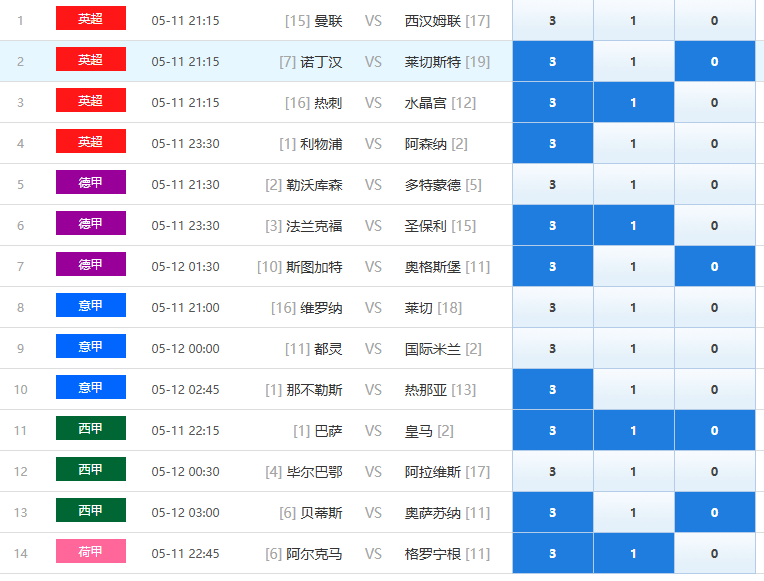Open away team 阿森纳

point(425,144)
